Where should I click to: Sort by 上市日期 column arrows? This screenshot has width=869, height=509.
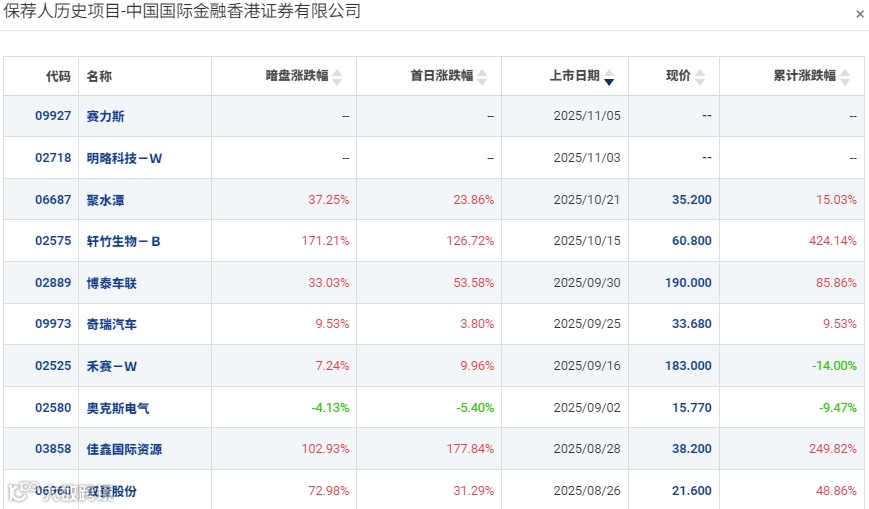pos(609,77)
